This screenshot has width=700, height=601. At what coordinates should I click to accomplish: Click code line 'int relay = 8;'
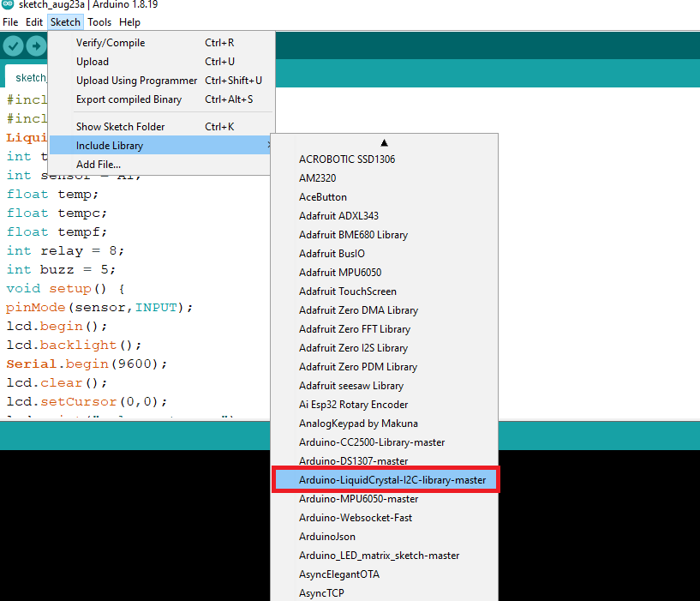65,250
